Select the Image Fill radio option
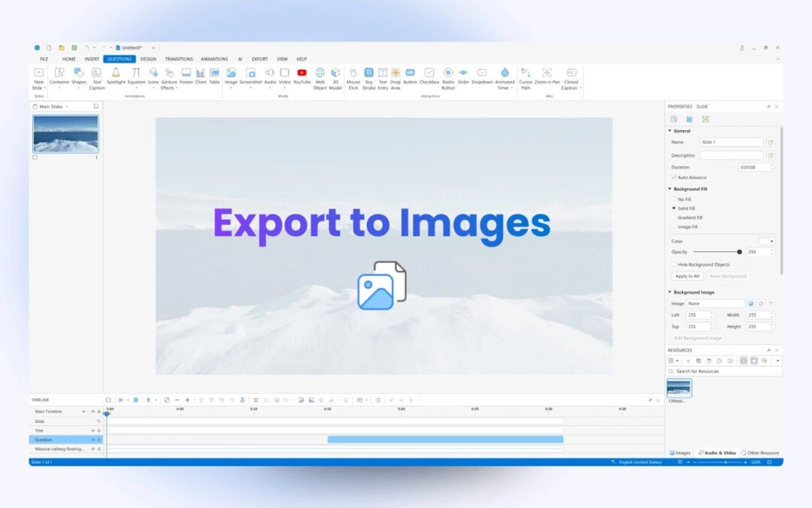812x508 pixels. (674, 227)
